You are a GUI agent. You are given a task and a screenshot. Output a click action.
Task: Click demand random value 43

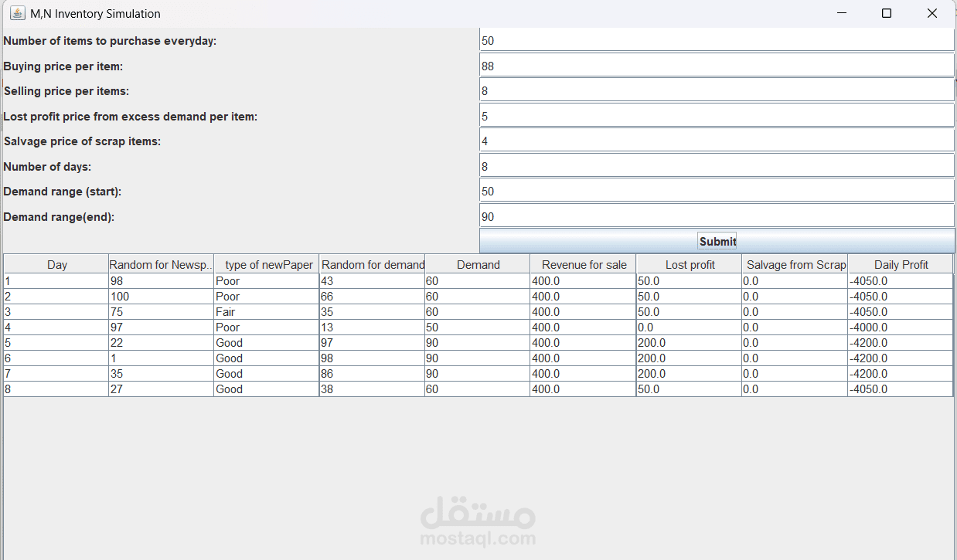(x=373, y=281)
